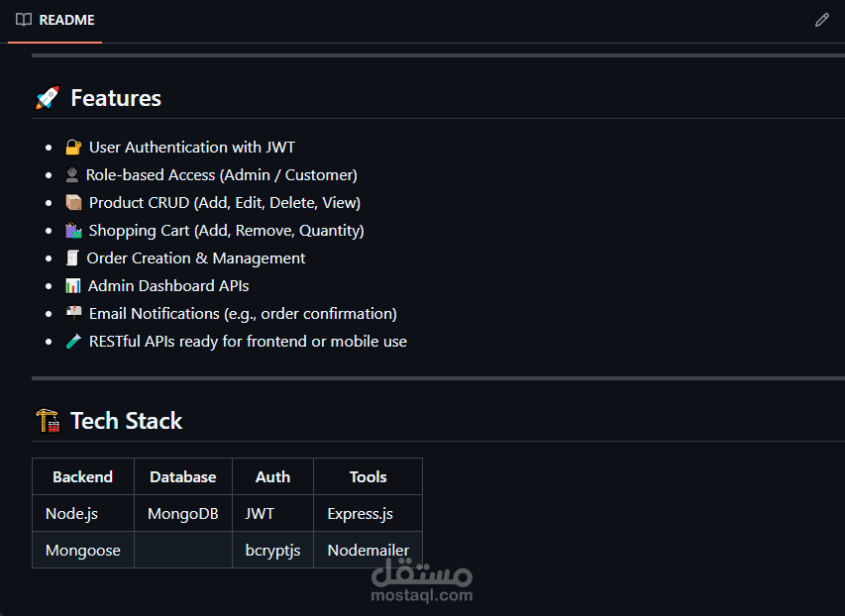Click the Backend column header

82,476
